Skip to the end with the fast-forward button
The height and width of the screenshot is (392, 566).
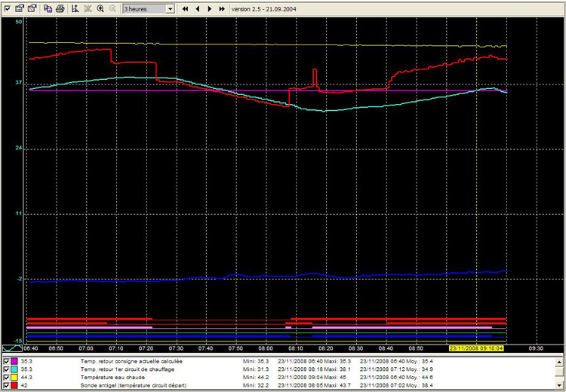point(222,8)
